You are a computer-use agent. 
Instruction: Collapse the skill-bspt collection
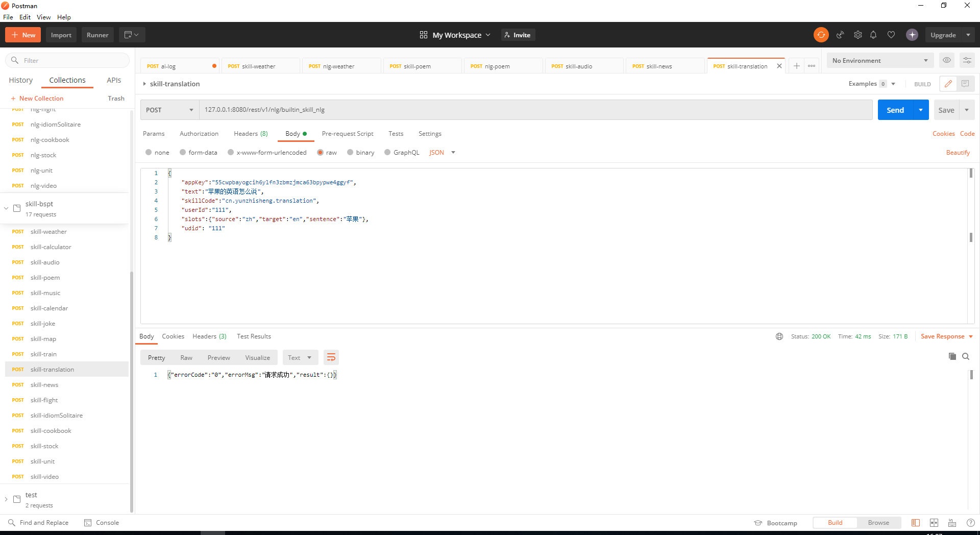click(x=6, y=208)
